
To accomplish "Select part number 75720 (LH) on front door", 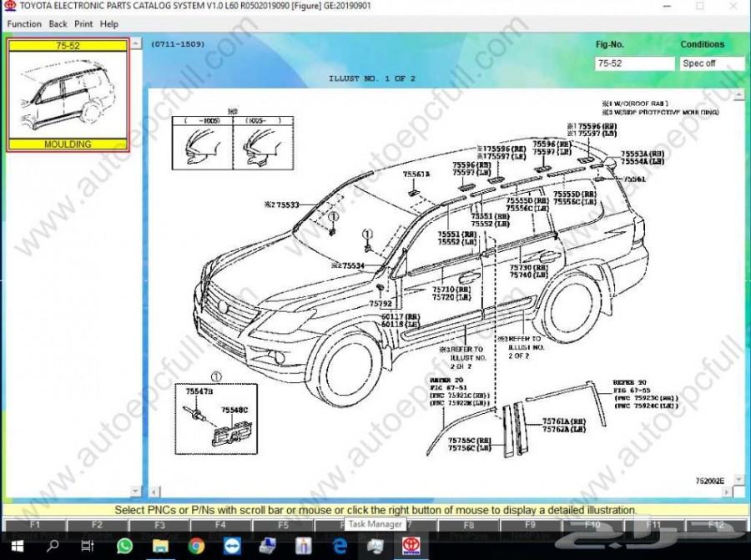I will 451,297.
